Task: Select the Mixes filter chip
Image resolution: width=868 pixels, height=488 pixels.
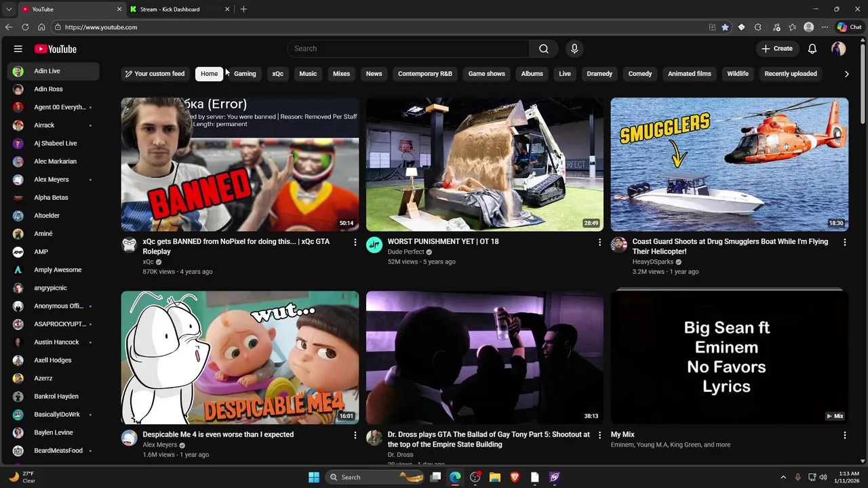Action: [x=342, y=74]
